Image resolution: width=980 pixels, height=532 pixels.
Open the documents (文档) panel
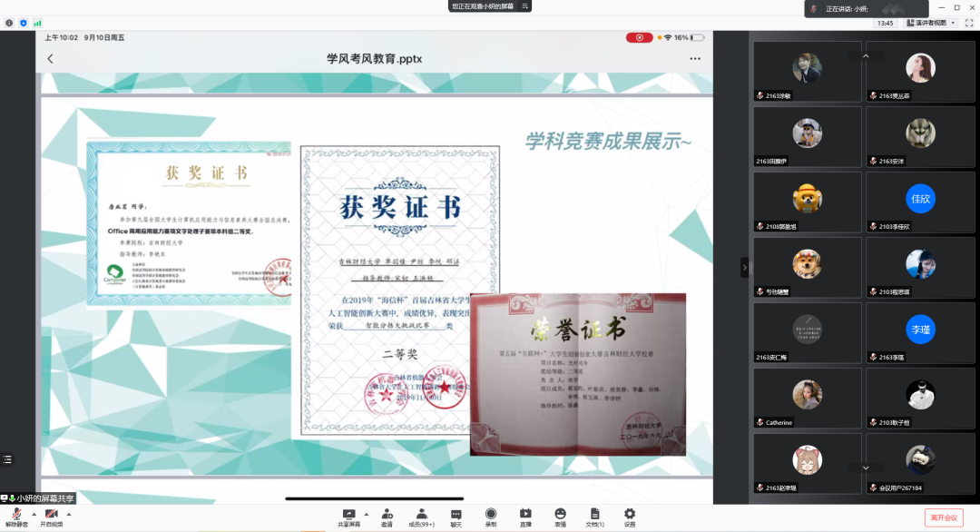pyautogui.click(x=594, y=516)
